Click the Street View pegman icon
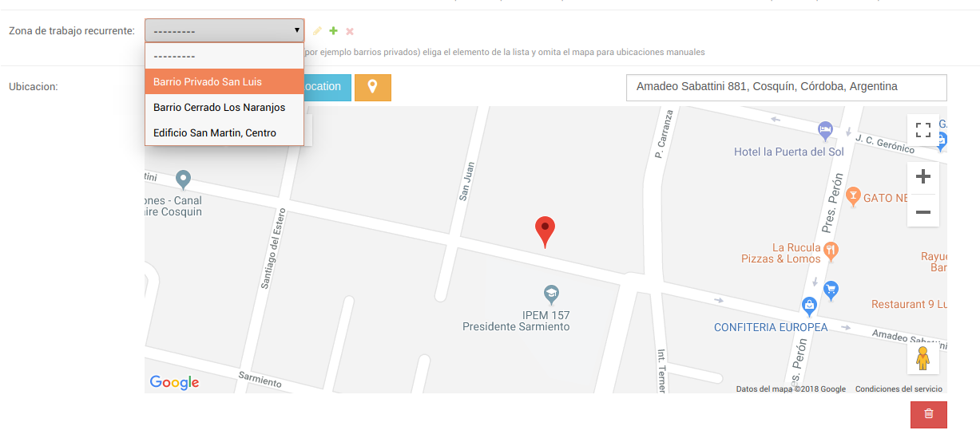Image resolution: width=980 pixels, height=438 pixels. [923, 358]
